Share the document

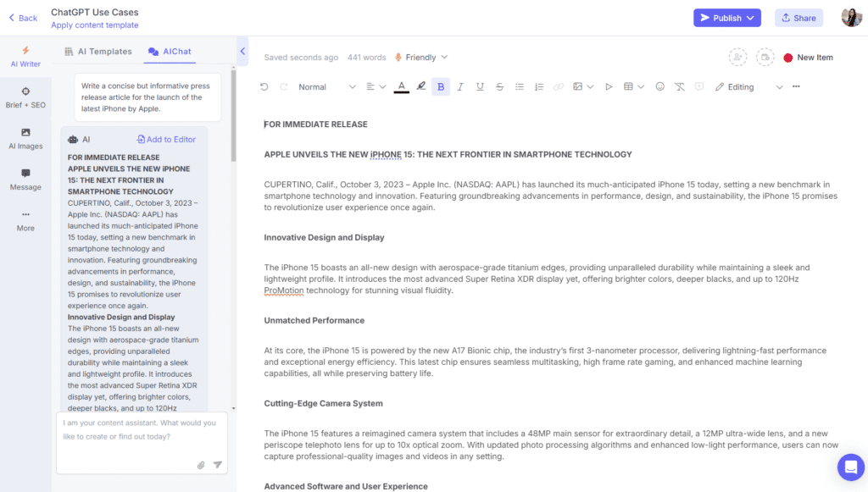(798, 18)
